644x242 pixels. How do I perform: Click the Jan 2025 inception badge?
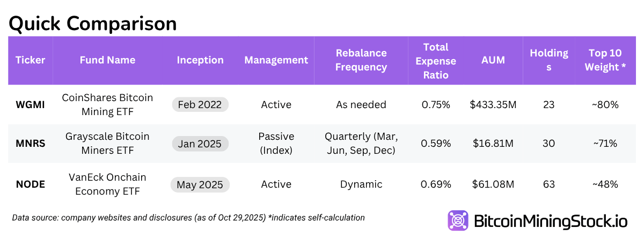pyautogui.click(x=200, y=144)
